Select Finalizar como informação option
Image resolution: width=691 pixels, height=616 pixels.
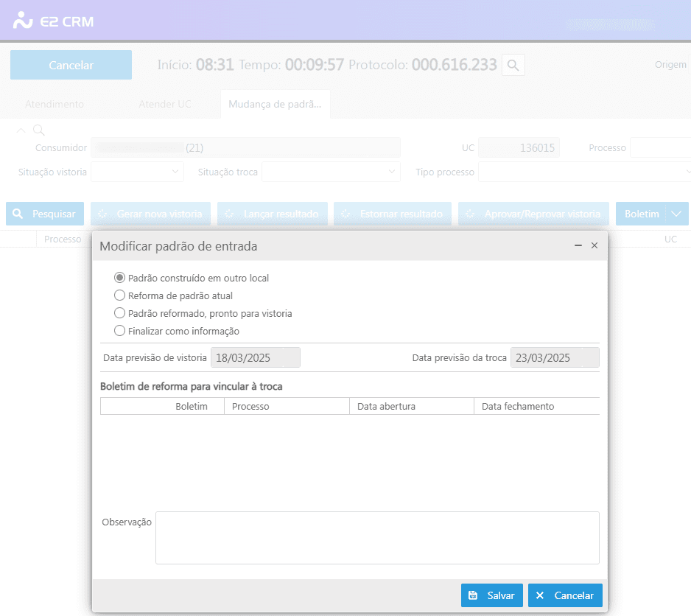click(119, 331)
